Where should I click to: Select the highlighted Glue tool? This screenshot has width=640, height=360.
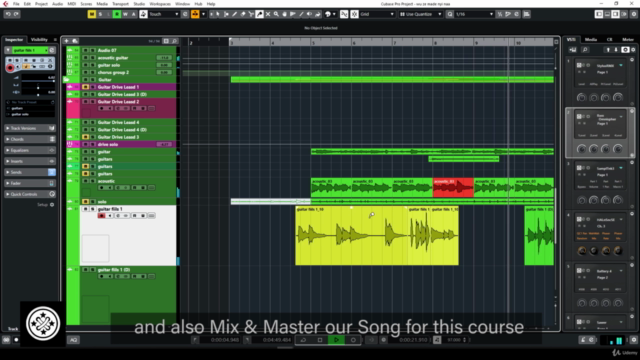[259, 14]
